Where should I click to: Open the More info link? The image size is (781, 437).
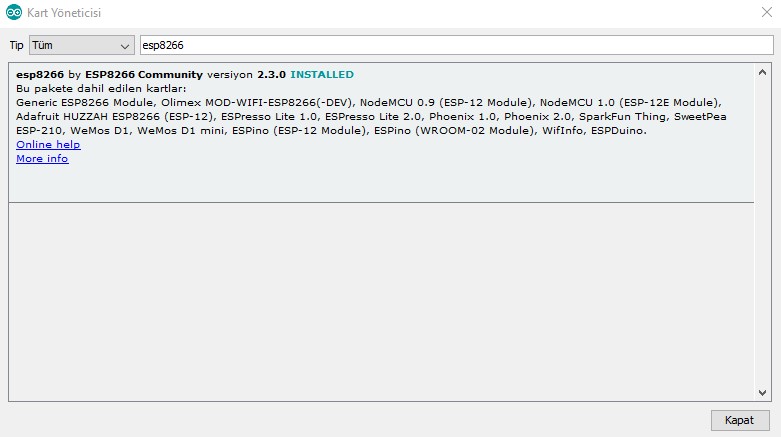point(42,158)
